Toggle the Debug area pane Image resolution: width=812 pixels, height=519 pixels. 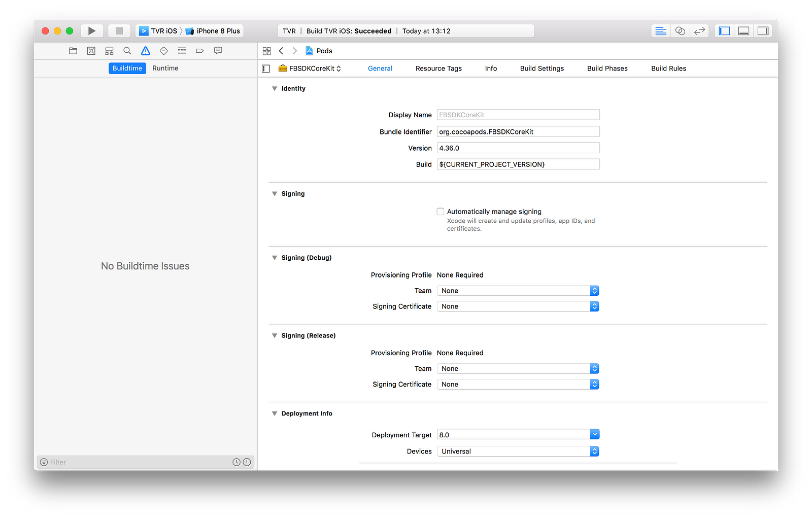click(x=743, y=31)
